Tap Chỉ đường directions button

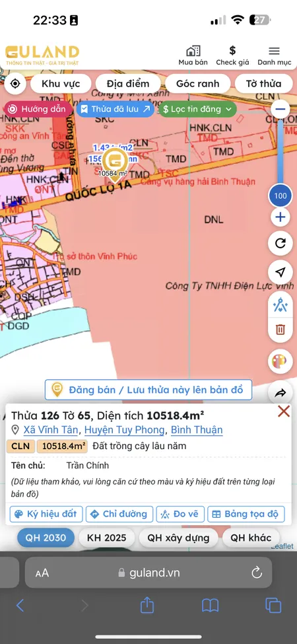click(x=119, y=514)
